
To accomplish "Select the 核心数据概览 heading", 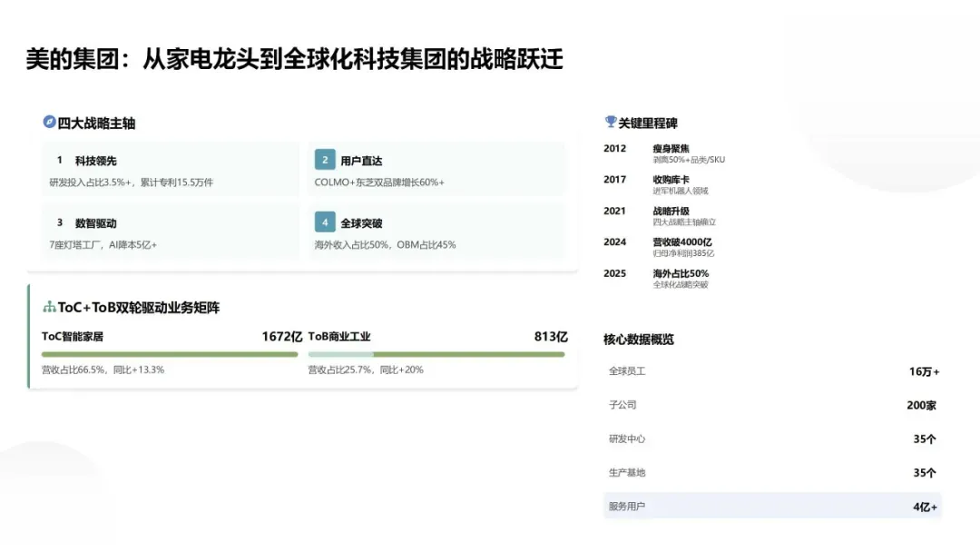I will (639, 340).
